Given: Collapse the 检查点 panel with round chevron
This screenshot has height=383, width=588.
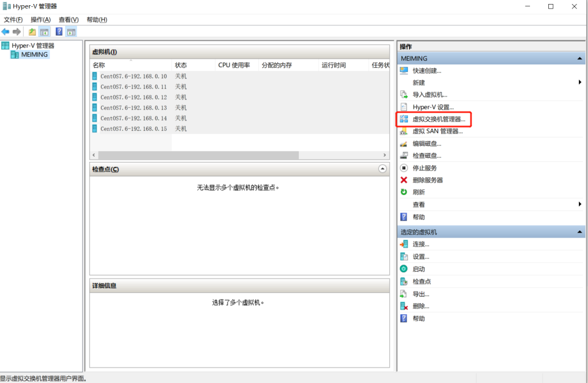Looking at the screenshot, I should [x=382, y=169].
